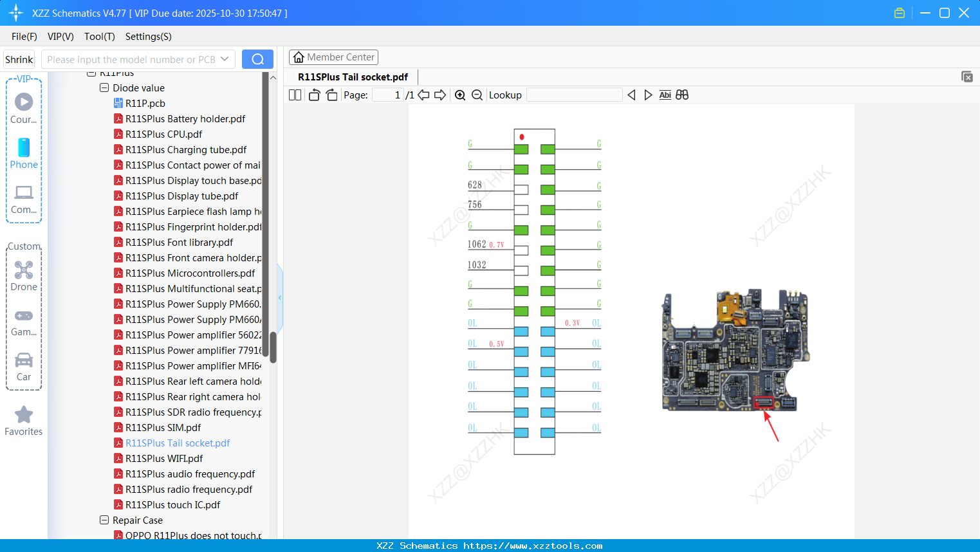Click the file tree vertical scrollbar thumb
The image size is (980, 552).
click(273, 347)
